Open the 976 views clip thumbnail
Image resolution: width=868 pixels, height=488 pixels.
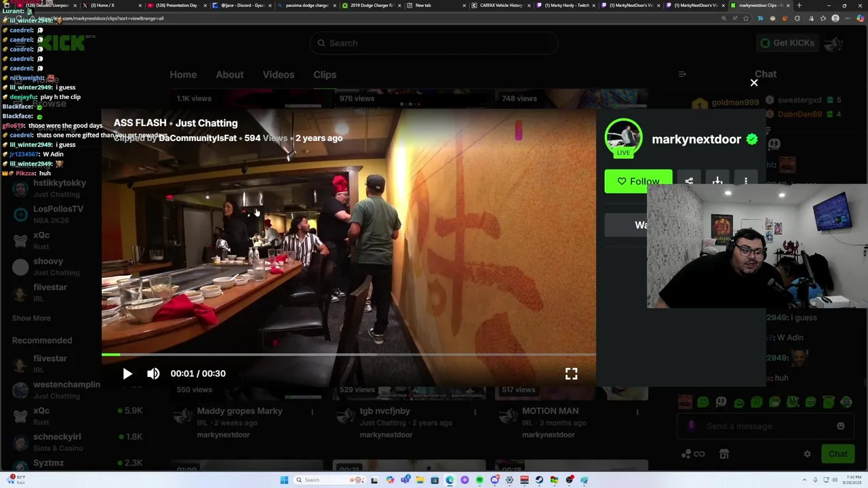click(x=409, y=100)
